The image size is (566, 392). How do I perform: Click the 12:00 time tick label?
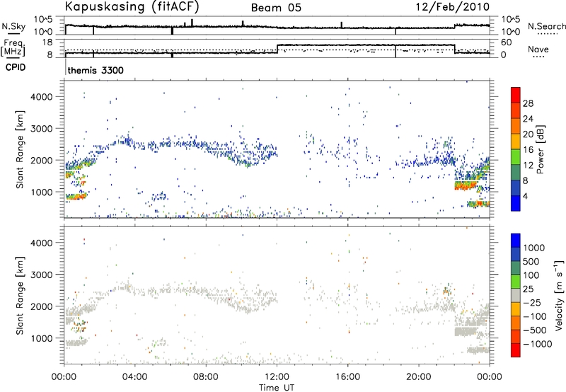point(277,377)
